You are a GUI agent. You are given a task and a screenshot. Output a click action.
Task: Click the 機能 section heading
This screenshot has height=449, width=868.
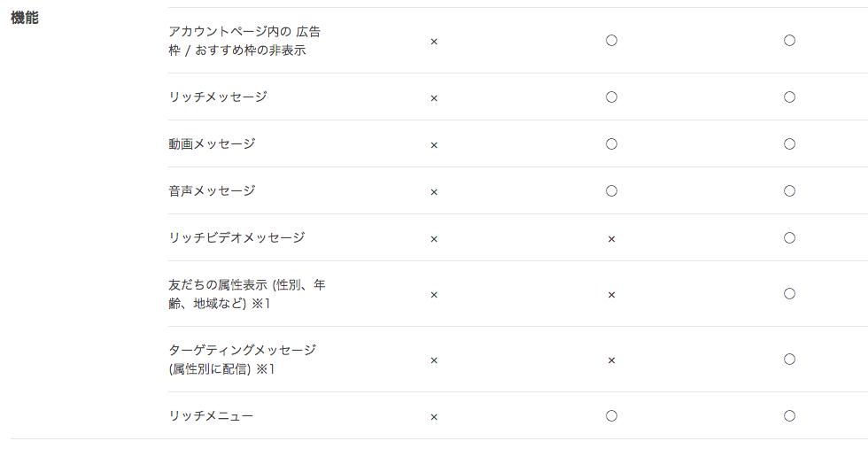tap(25, 18)
